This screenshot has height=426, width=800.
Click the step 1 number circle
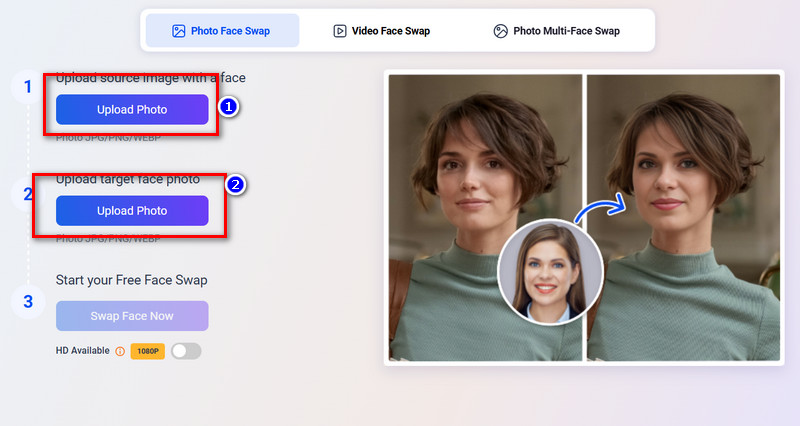coord(28,87)
